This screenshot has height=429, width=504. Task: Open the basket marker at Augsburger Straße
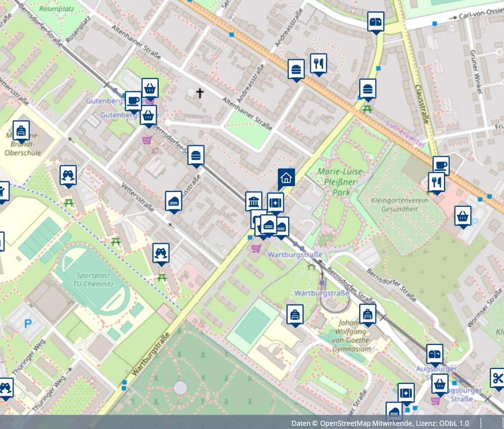[x=440, y=384]
